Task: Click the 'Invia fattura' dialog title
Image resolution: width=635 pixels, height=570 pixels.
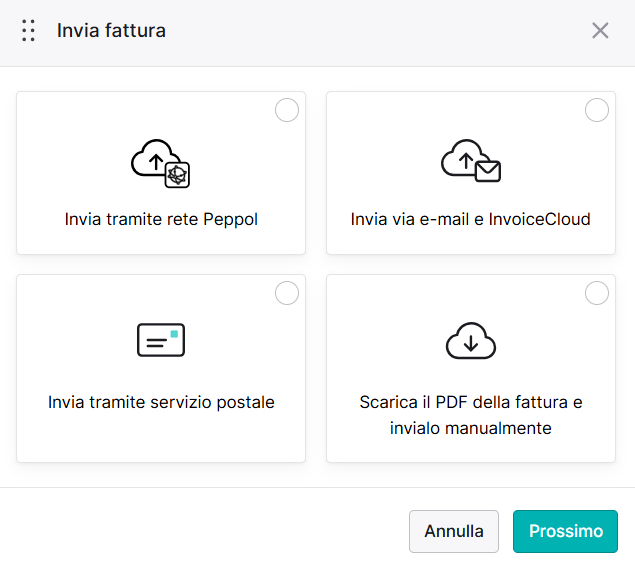Action: coord(111,30)
